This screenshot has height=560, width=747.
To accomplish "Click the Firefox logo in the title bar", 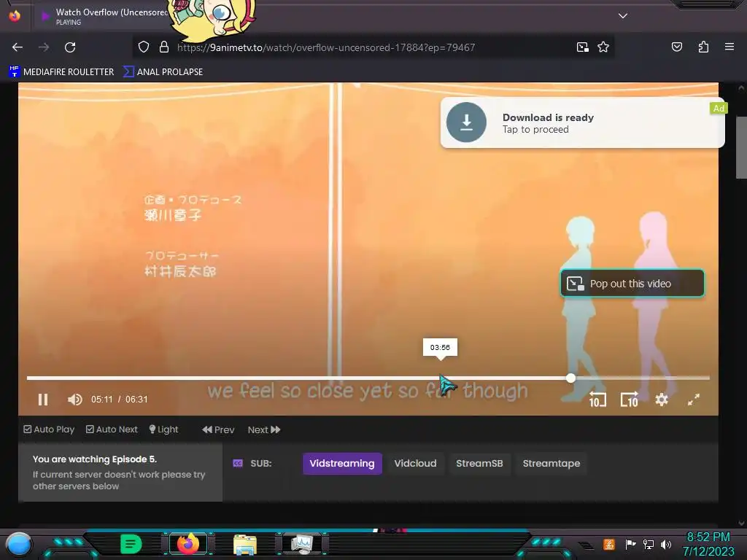I will pos(15,16).
